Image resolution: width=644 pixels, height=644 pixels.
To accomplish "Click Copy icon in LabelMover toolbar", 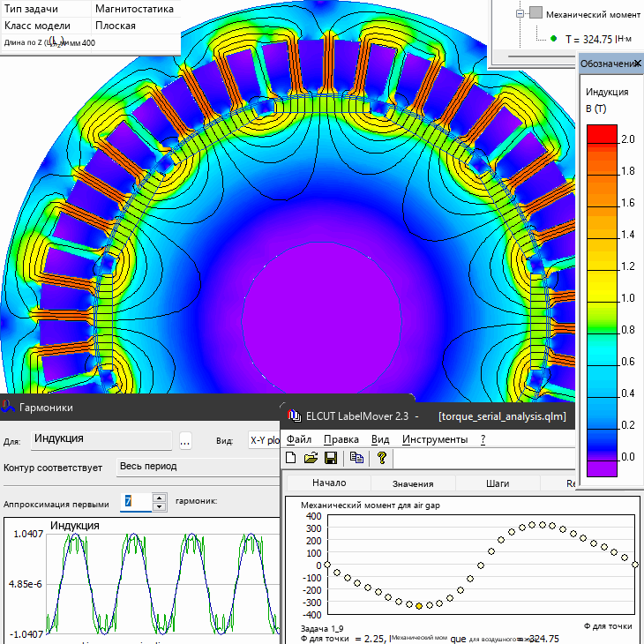I will click(x=356, y=458).
